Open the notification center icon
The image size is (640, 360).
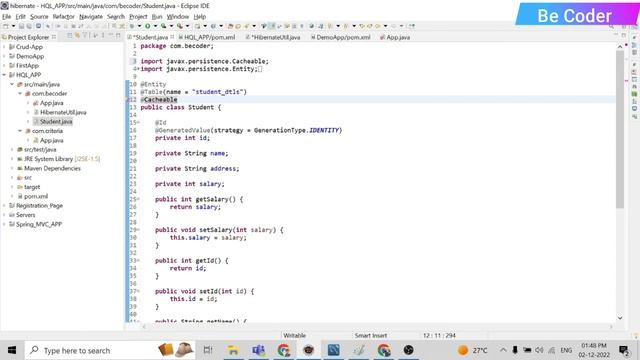point(624,350)
